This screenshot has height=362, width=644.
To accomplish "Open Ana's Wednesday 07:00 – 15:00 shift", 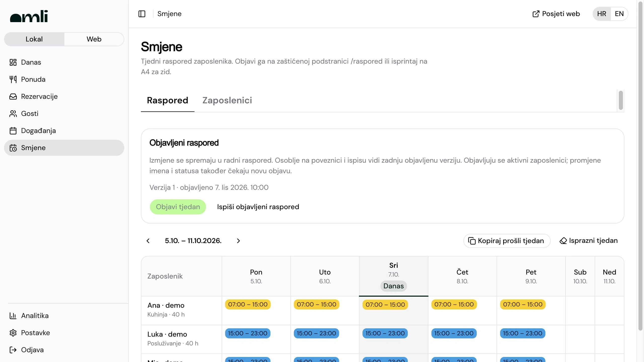I will point(385,305).
